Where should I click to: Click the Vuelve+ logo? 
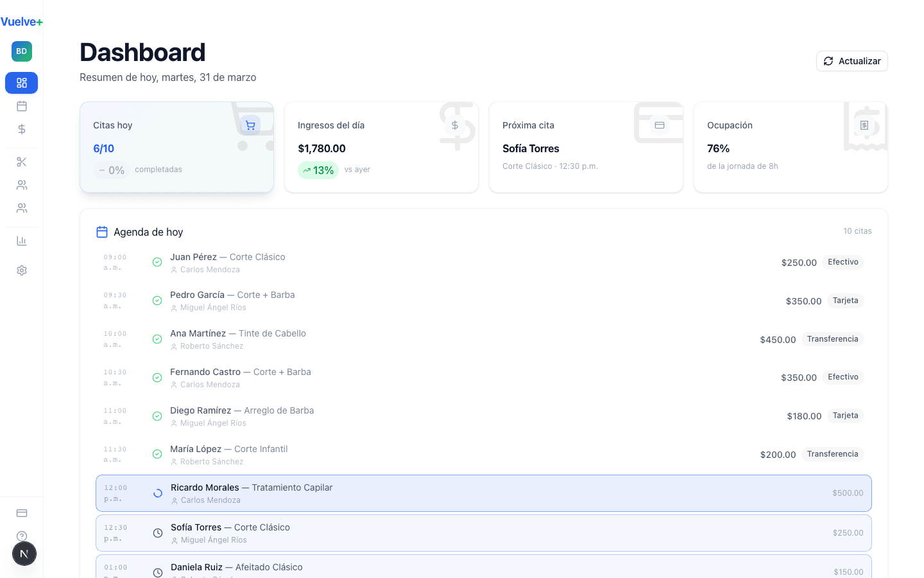click(x=21, y=21)
